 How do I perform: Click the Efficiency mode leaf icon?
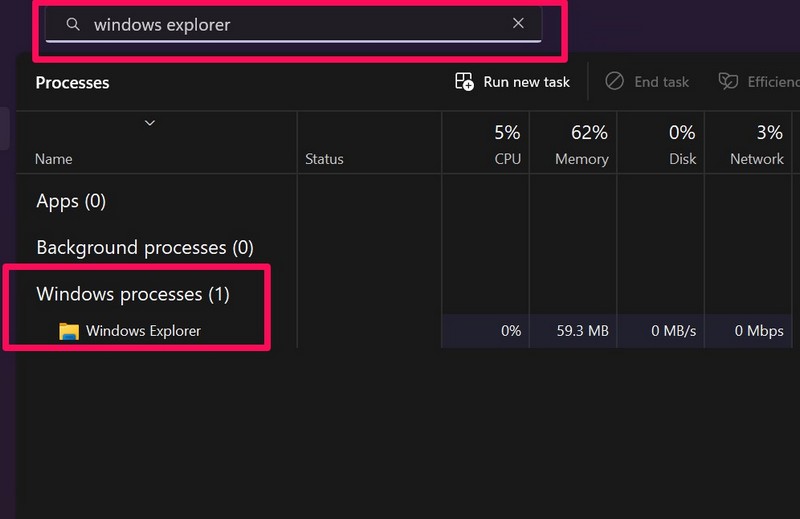click(728, 82)
